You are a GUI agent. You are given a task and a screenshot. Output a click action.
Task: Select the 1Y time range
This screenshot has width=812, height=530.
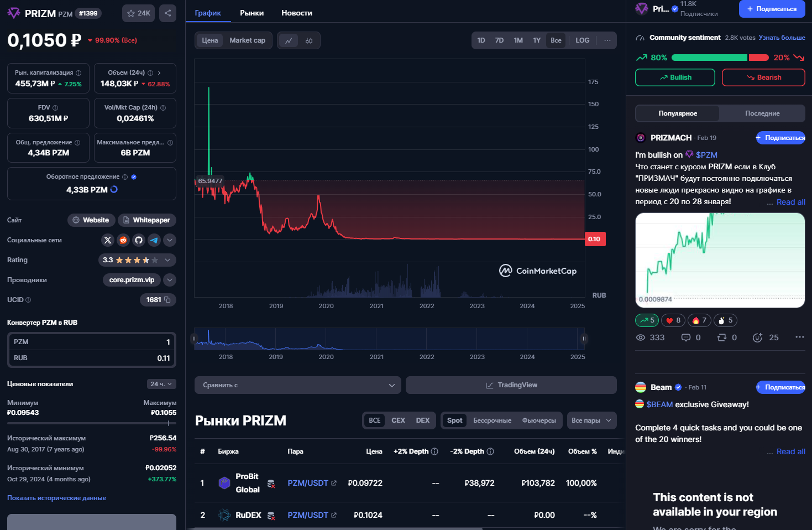(537, 40)
